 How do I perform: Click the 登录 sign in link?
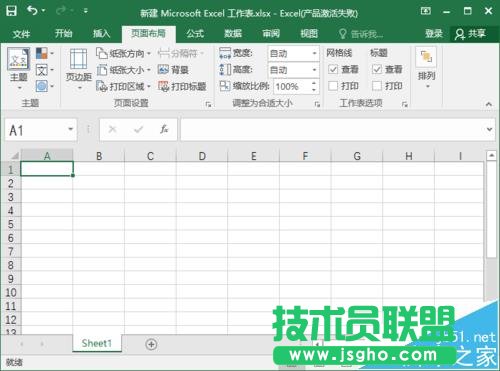tap(434, 34)
